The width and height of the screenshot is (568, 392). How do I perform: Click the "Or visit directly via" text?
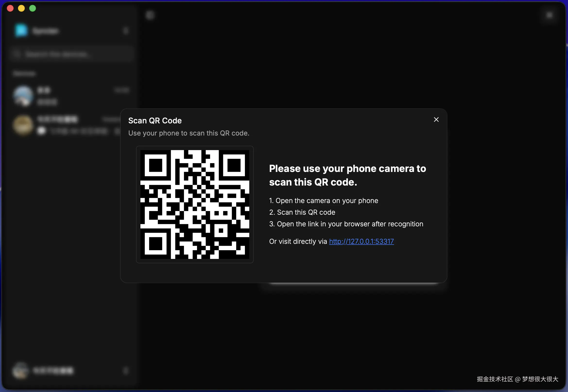pos(298,241)
